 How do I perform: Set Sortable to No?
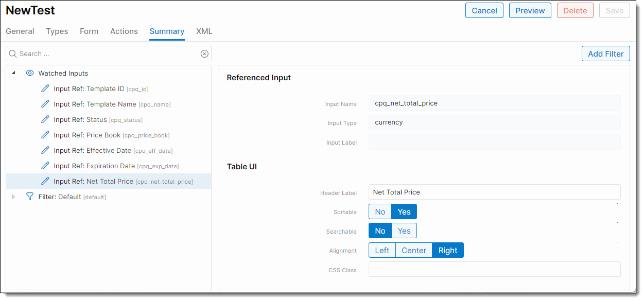pos(380,211)
